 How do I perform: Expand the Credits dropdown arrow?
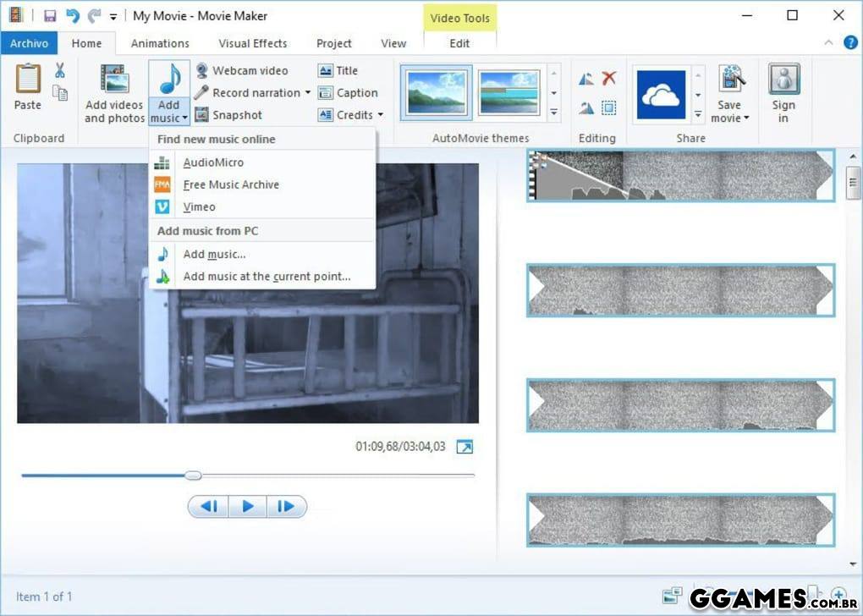click(381, 115)
